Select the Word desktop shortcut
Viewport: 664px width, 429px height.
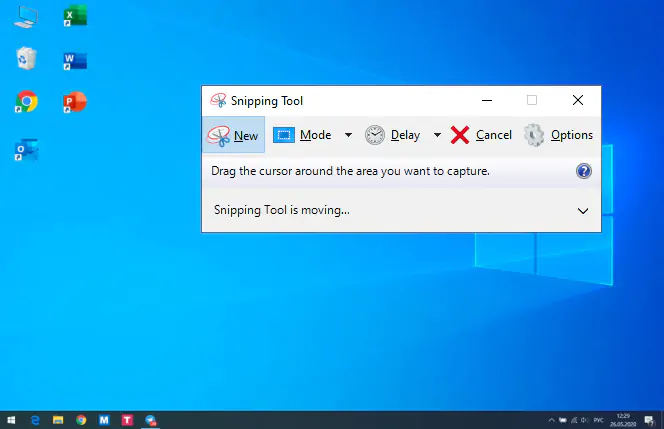[x=75, y=61]
